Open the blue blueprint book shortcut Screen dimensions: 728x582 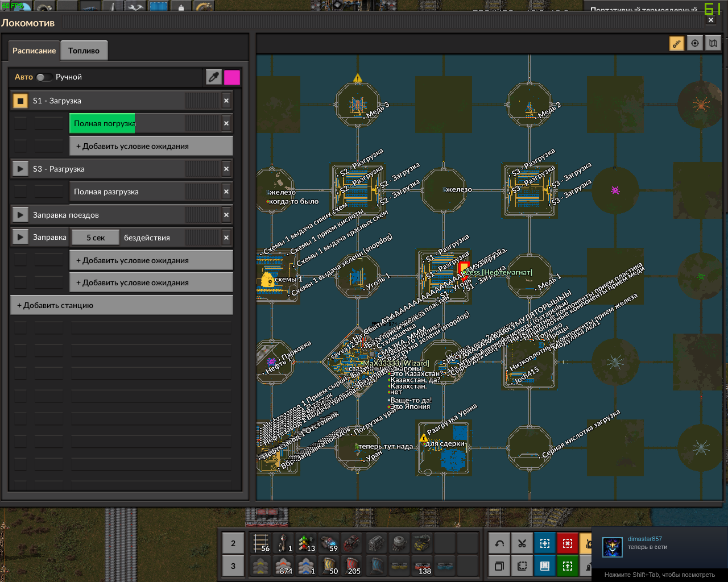coord(545,566)
